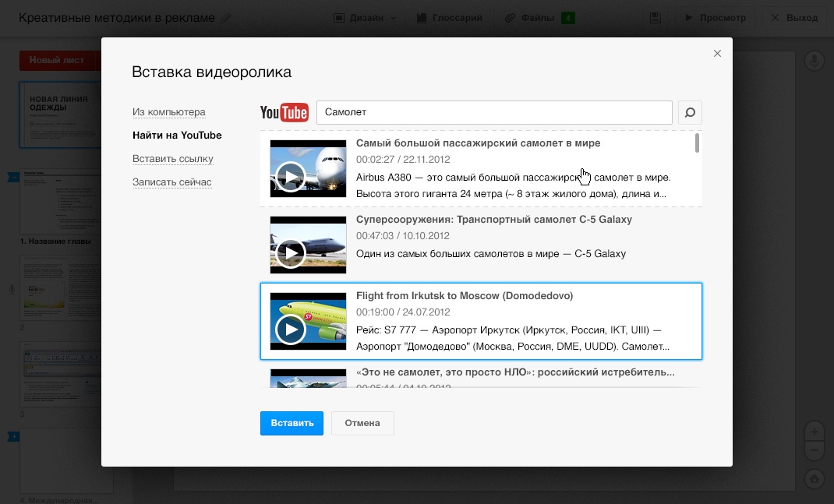834x504 pixels.
Task: Select slide thumbnail number 3
Action: (x=60, y=374)
